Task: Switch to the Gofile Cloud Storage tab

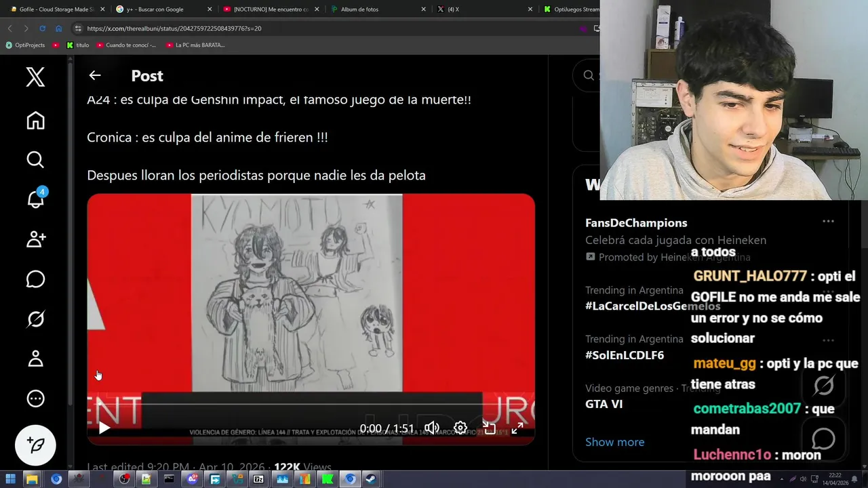Action: pyautogui.click(x=57, y=9)
